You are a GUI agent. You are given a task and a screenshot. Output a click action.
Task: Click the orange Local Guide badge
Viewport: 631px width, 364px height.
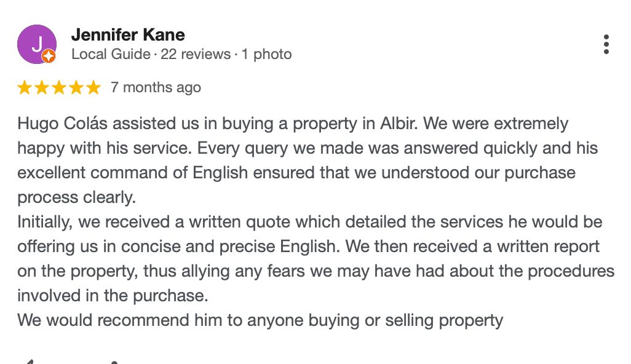click(x=49, y=56)
